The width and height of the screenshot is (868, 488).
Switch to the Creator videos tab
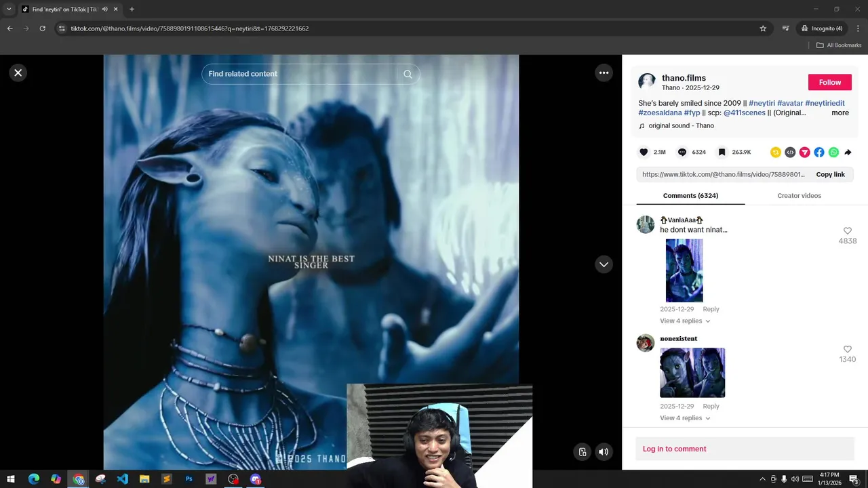tap(799, 196)
